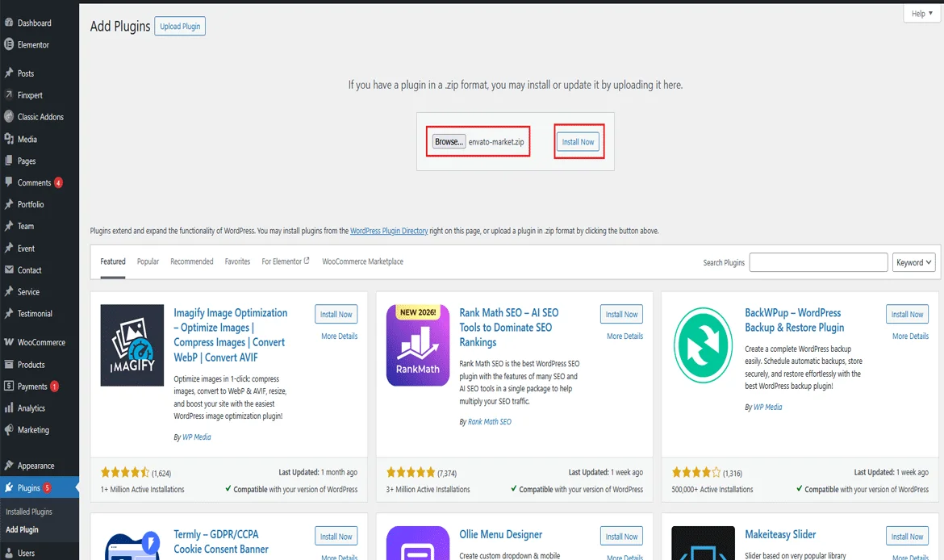
Task: Open the Makeiteasy Slider title link
Action: point(780,534)
